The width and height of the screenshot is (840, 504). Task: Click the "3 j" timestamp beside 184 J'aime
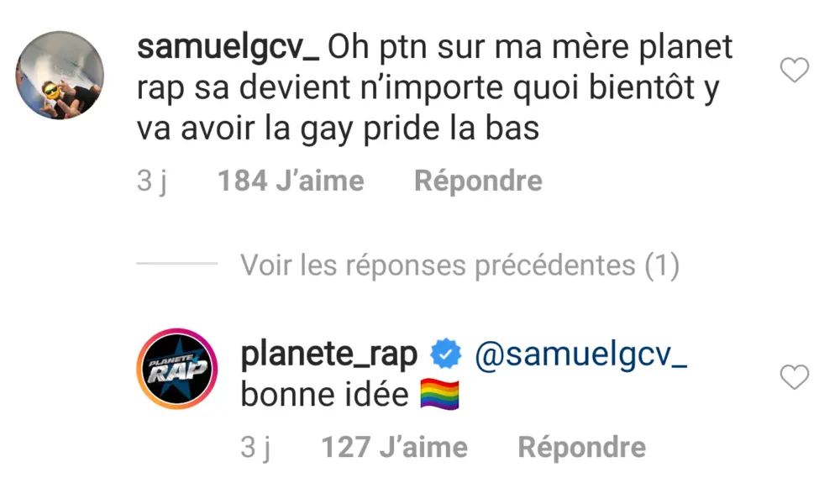coord(152,181)
